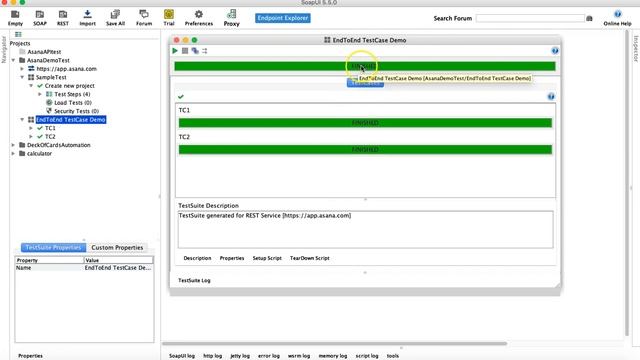Select the TestSuite Properties tab
This screenshot has height=360, width=640.
click(x=53, y=247)
